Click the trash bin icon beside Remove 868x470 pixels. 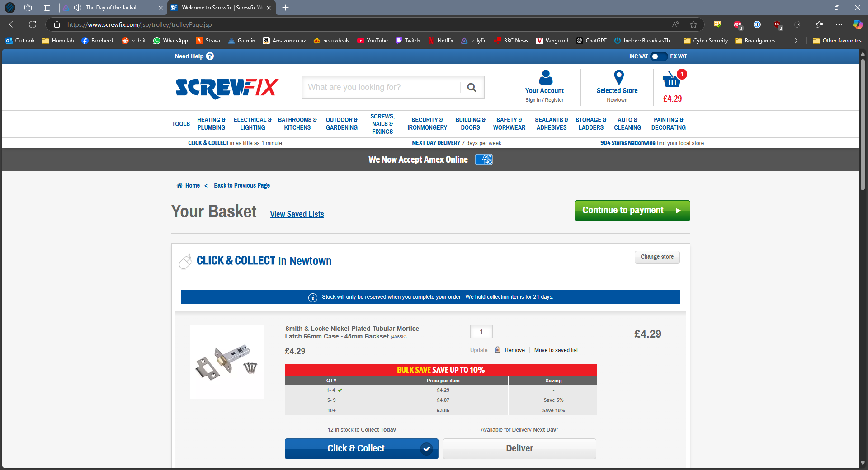pos(498,350)
